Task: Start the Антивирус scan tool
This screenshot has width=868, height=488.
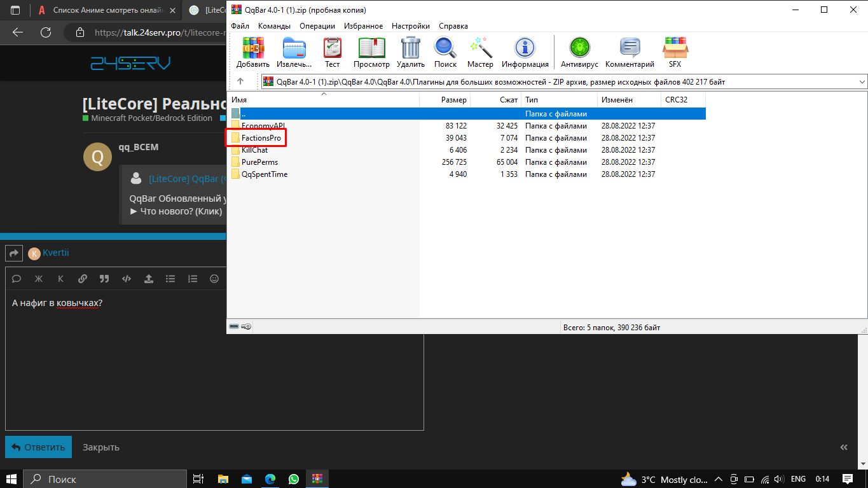Action: (x=579, y=52)
